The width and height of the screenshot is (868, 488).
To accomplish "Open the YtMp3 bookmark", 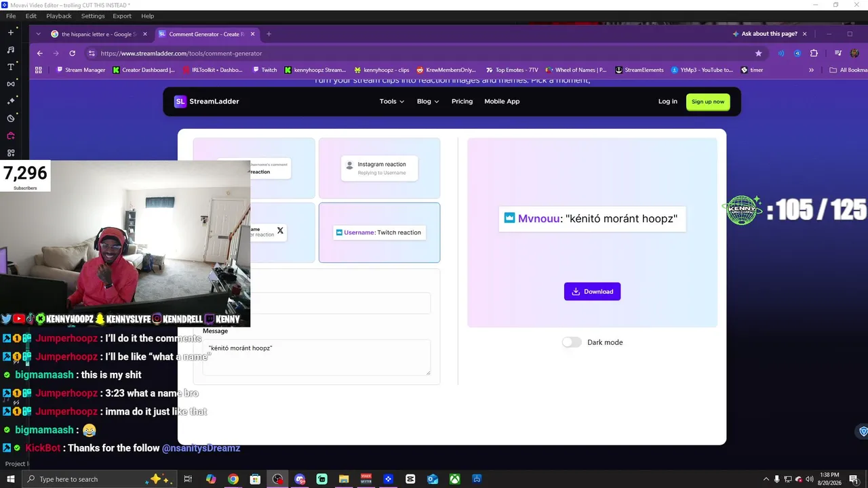I will [702, 70].
